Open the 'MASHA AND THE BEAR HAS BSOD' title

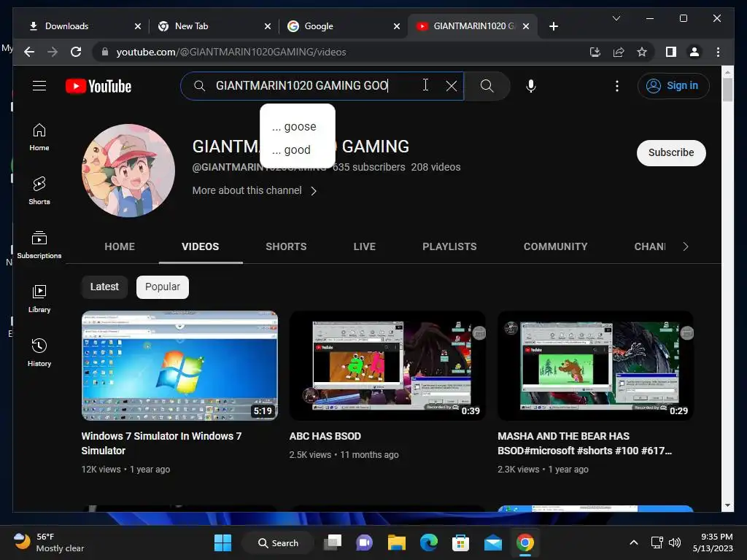click(584, 443)
